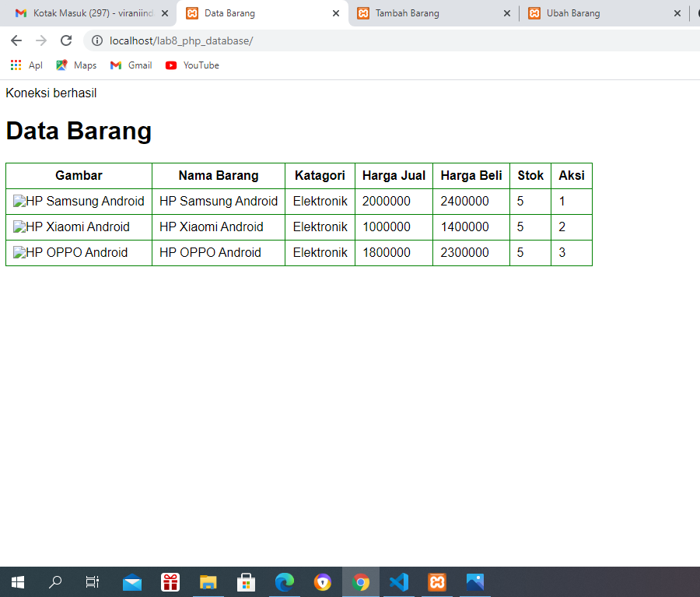Open Visual Studio Code from the taskbar

399,581
